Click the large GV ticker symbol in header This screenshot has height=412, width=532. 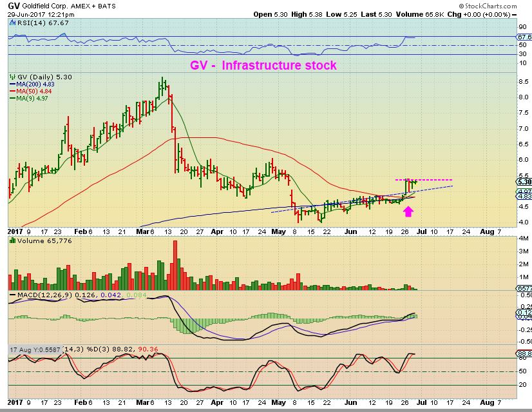(14, 6)
